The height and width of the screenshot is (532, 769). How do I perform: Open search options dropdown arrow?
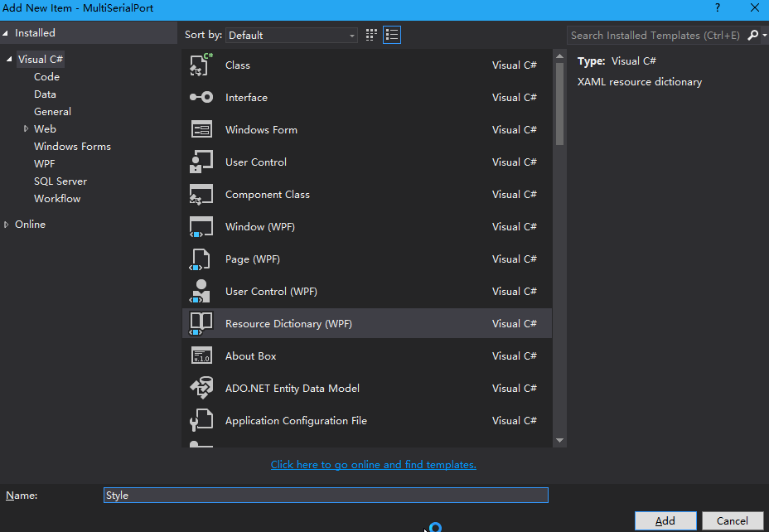tap(764, 36)
